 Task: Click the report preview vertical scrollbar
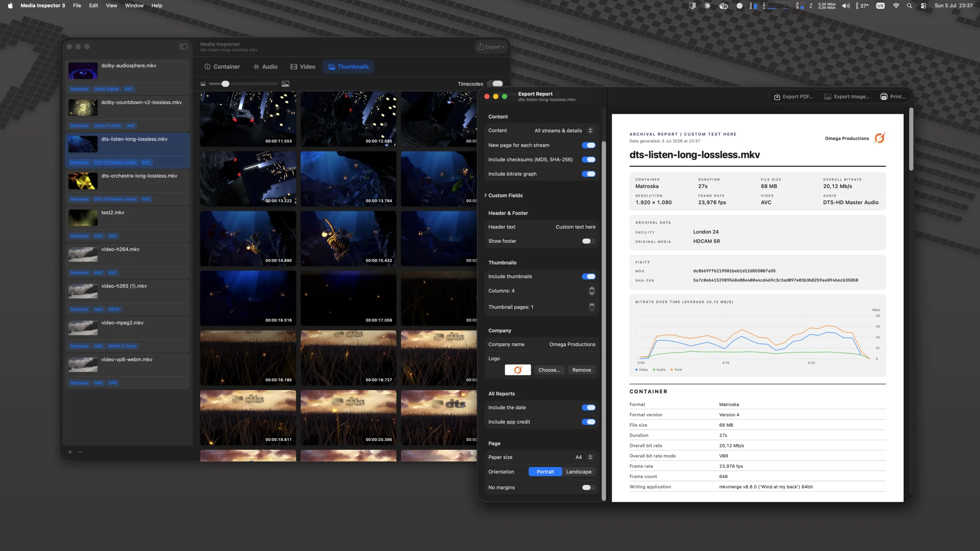pyautogui.click(x=911, y=139)
